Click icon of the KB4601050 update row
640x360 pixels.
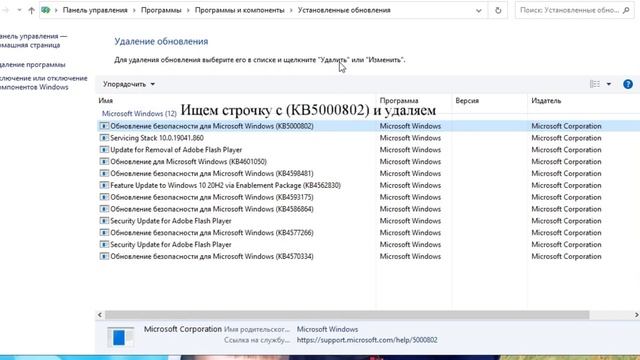coord(104,162)
